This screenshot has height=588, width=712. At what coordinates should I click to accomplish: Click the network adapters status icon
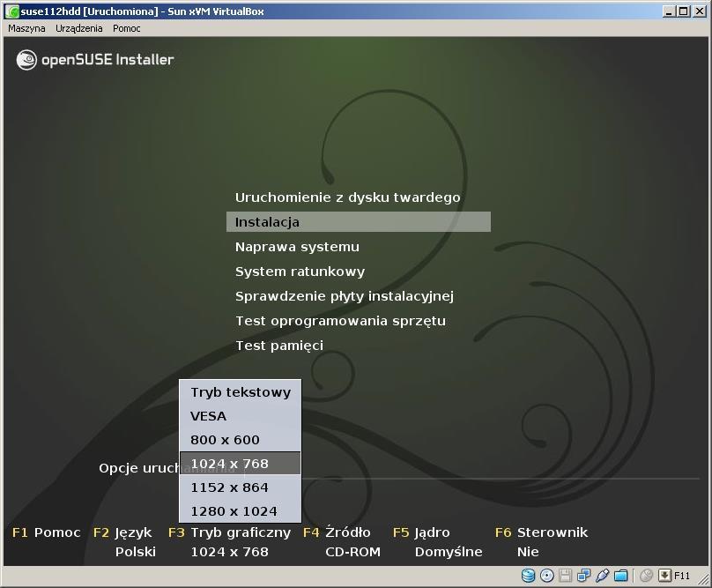583,576
